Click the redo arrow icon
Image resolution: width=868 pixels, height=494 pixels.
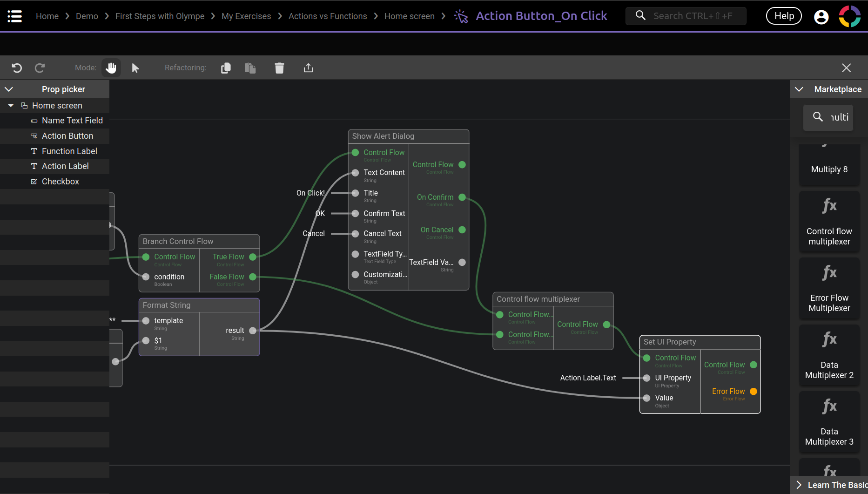pos(40,68)
